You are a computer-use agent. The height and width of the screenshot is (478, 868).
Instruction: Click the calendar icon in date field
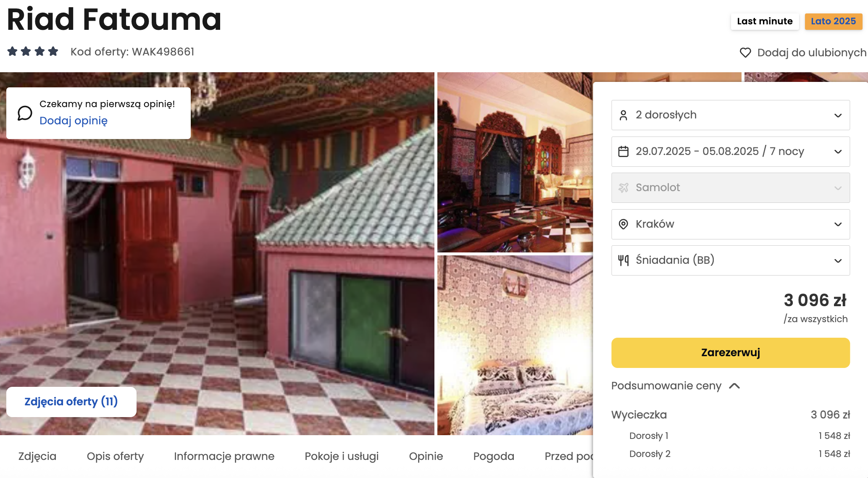[623, 151]
